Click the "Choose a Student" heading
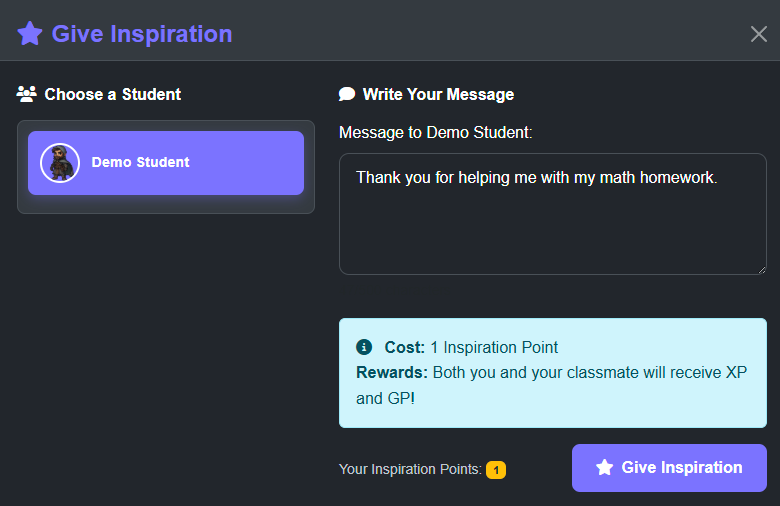Viewport: 780px width, 506px height. click(x=113, y=94)
